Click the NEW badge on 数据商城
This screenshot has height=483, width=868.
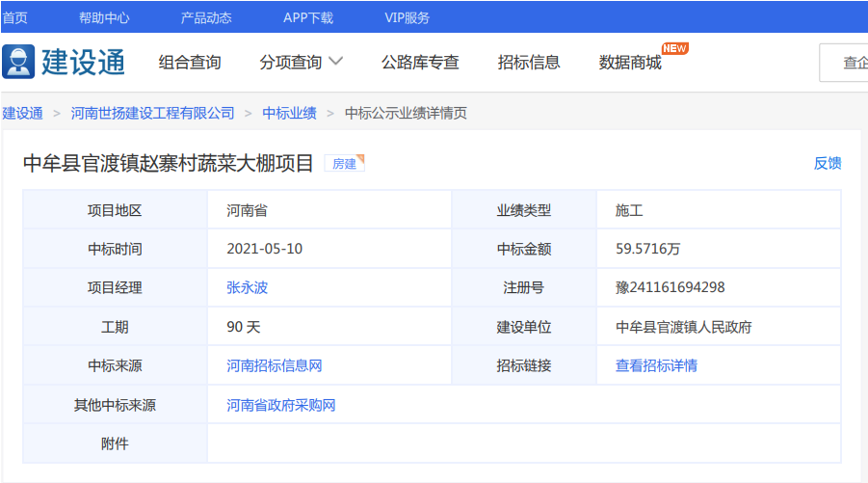click(x=674, y=48)
